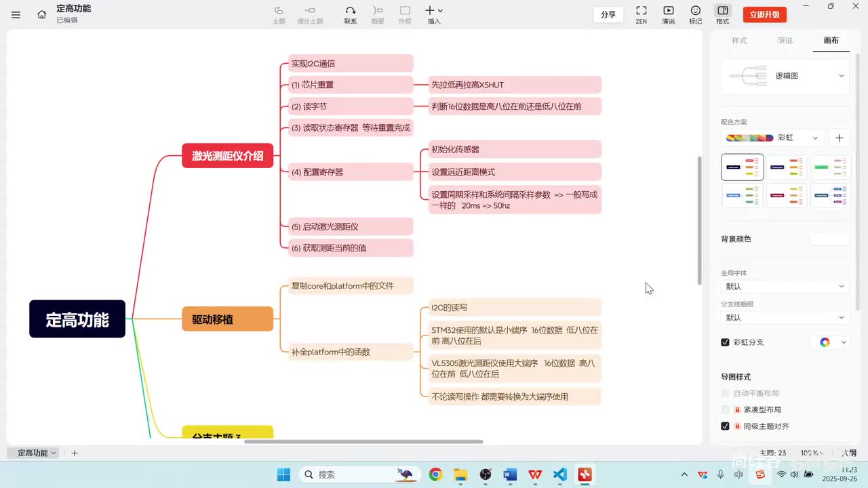Click the 分享 share button
The image size is (868, 488).
coord(608,14)
